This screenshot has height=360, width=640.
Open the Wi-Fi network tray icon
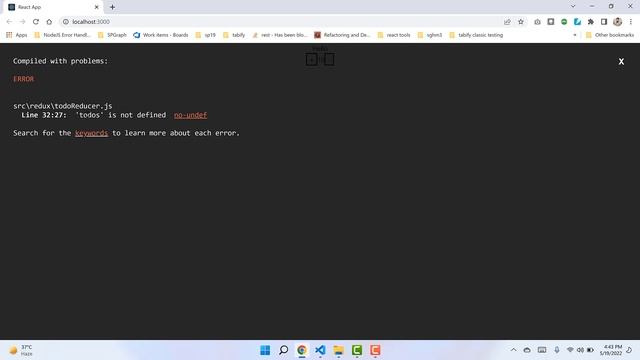pyautogui.click(x=570, y=350)
